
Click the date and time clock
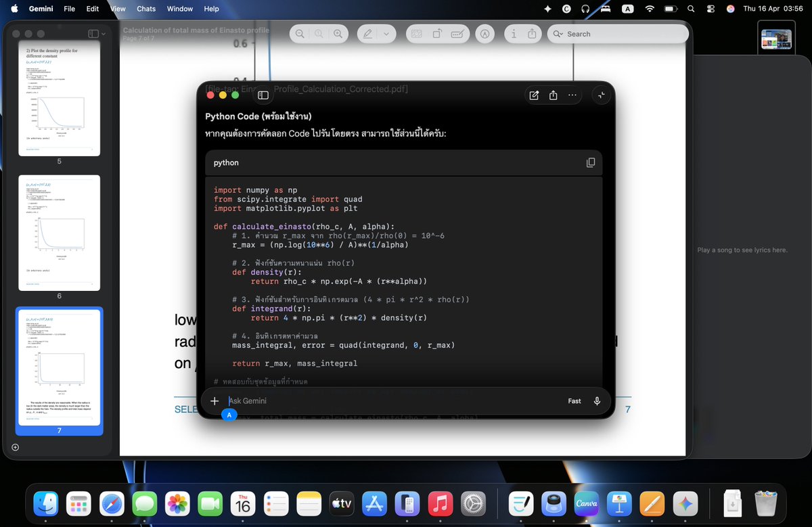click(x=773, y=9)
